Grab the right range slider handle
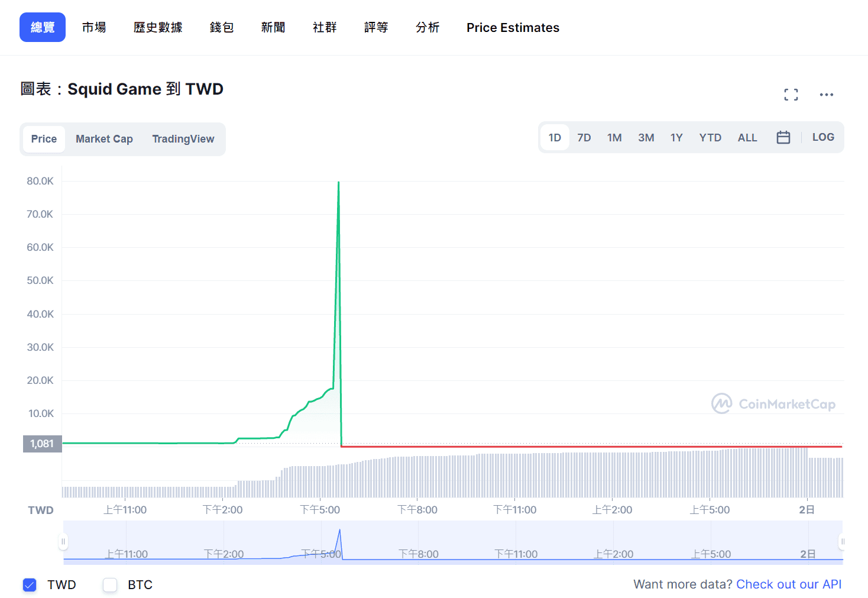Screen dimensions: 868x598 (843, 541)
